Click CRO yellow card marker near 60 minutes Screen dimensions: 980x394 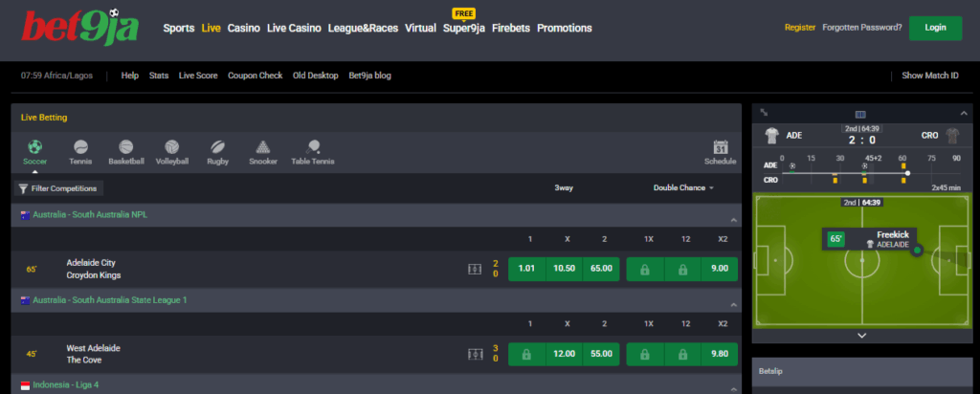tap(903, 181)
